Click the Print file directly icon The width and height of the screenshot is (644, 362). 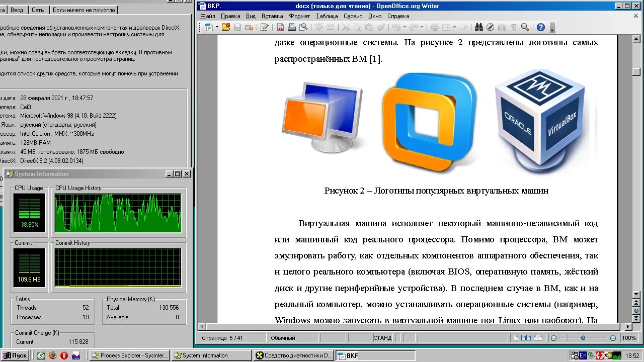pos(292,27)
